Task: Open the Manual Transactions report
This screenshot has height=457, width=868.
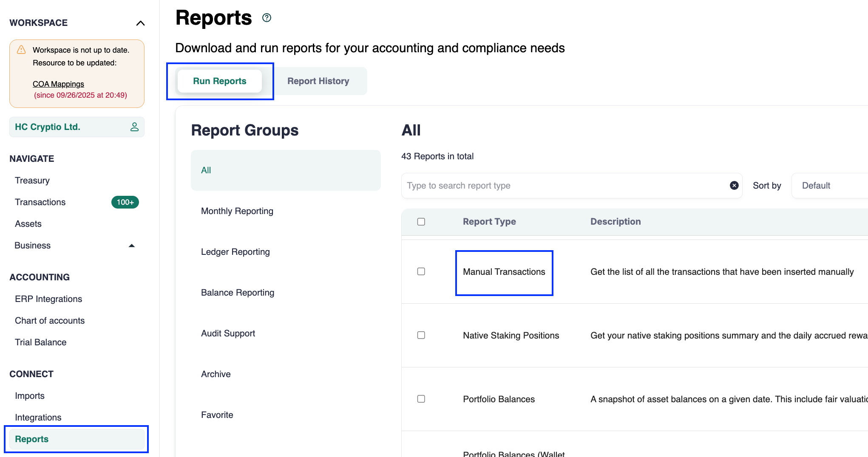Action: tap(504, 272)
